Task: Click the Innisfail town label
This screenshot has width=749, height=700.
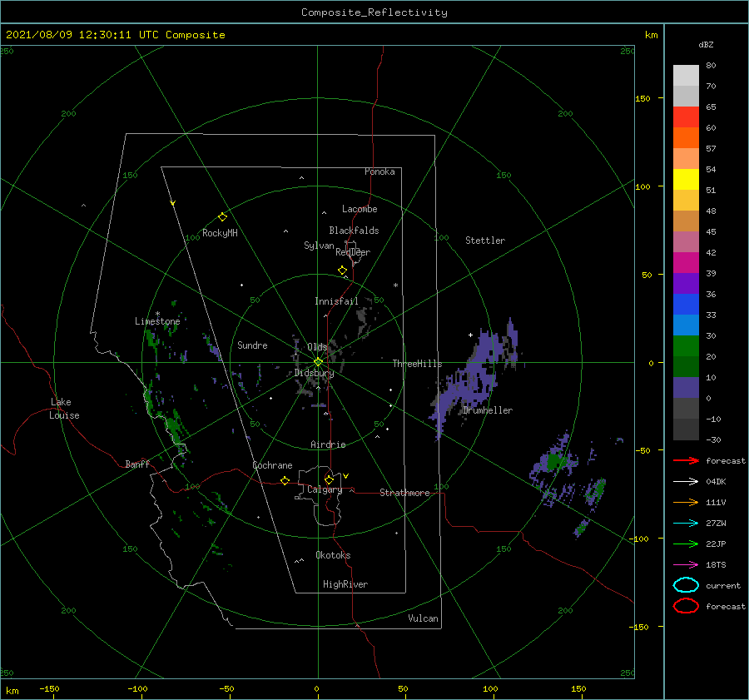Action: [x=336, y=301]
